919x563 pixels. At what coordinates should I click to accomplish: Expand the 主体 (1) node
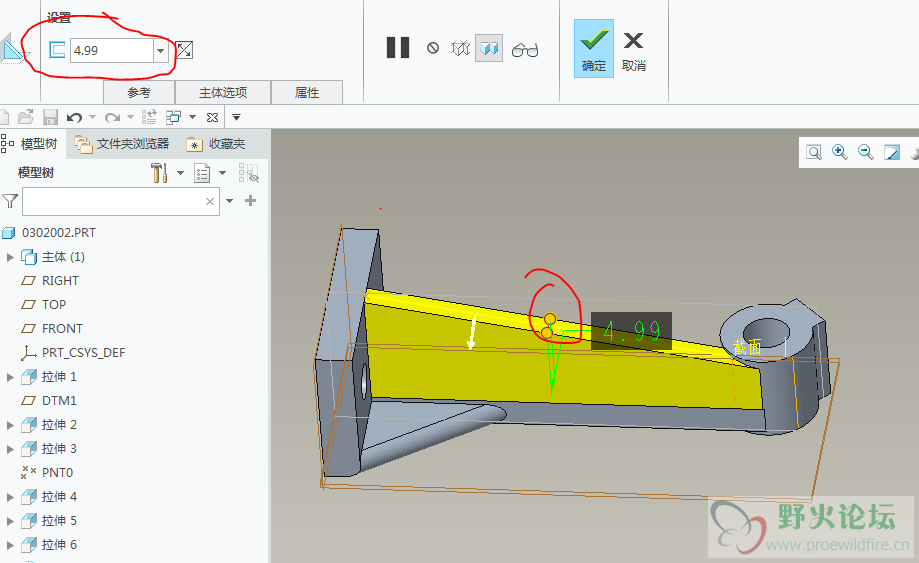[10, 257]
